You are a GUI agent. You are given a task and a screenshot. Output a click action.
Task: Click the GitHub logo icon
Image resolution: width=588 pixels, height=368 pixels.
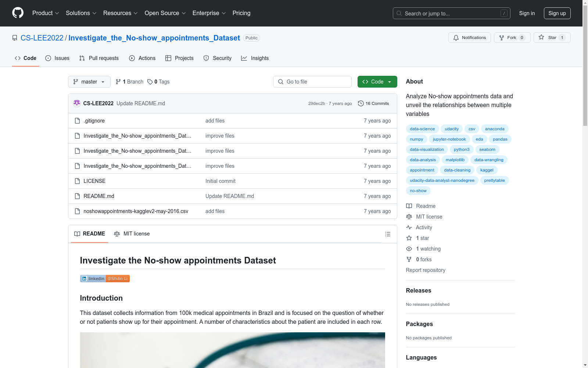(x=18, y=13)
